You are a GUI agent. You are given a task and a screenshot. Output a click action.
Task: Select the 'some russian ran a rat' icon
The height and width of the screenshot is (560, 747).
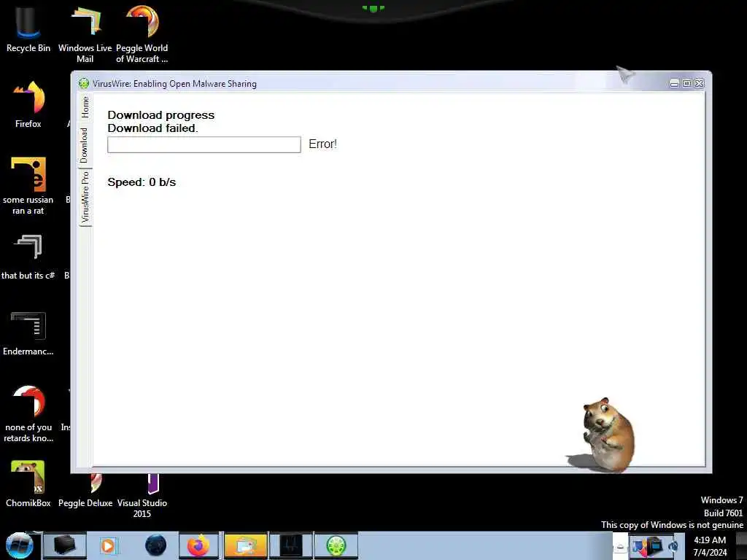(x=28, y=186)
